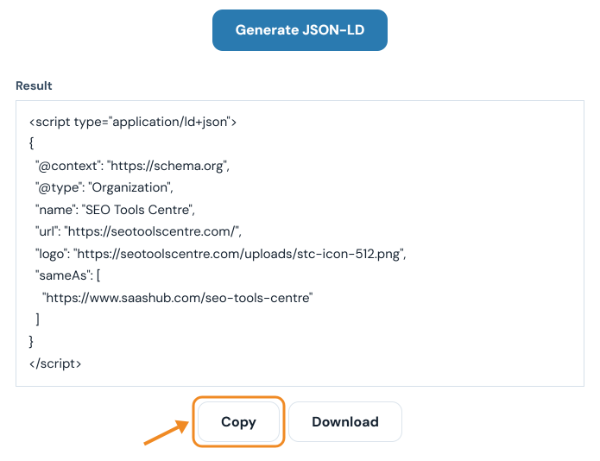This screenshot has height=461, width=600.
Task: Click the Result label heading
Action: 34,86
